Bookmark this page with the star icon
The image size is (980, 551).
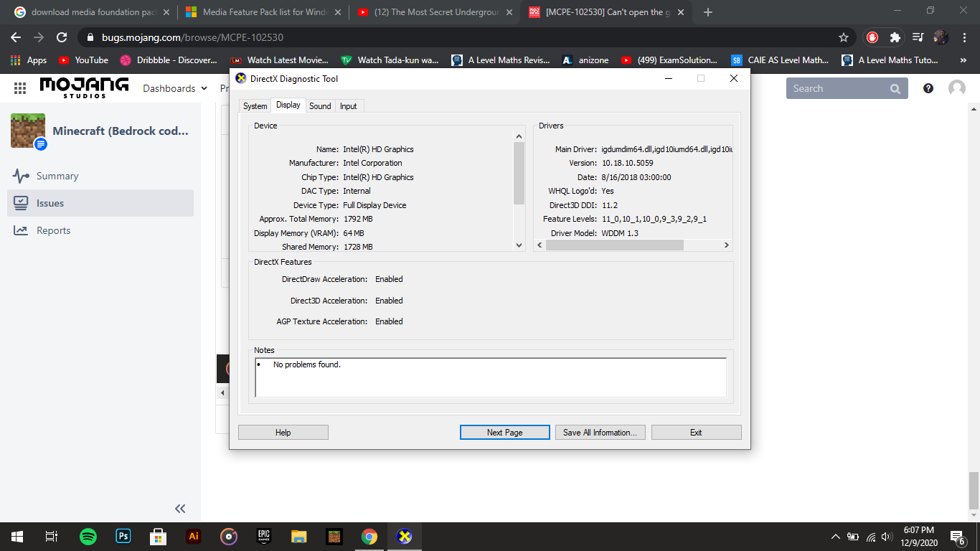pyautogui.click(x=844, y=37)
